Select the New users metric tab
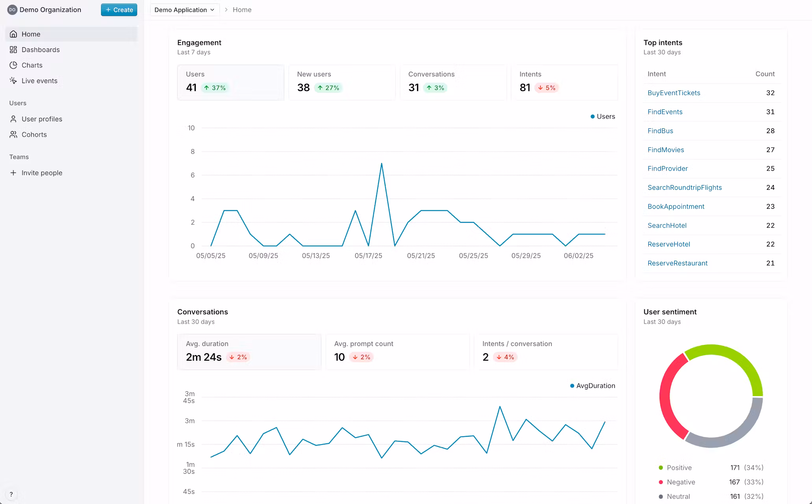The image size is (812, 504). (x=342, y=82)
